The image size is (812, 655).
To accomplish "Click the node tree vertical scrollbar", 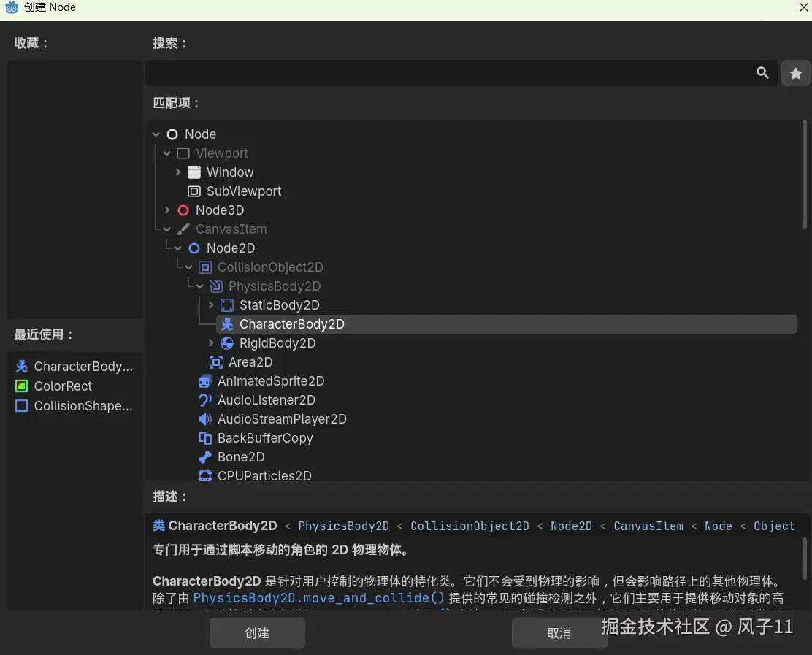I will 804,174.
